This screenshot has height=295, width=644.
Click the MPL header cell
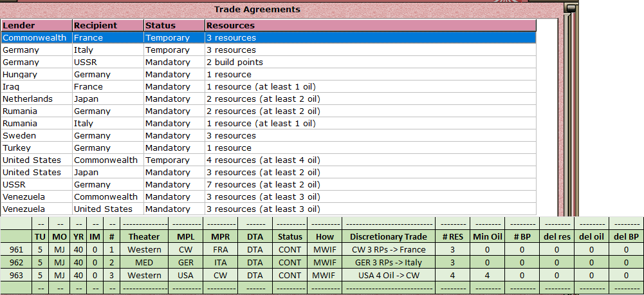point(186,236)
